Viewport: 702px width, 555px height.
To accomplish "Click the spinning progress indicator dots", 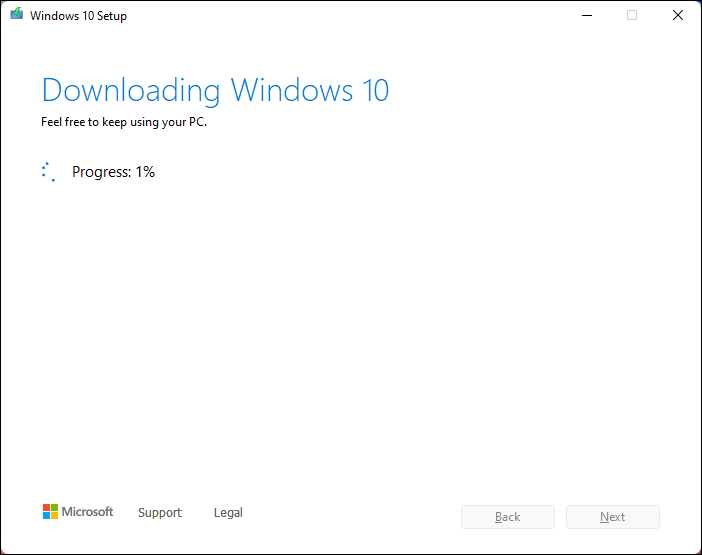I will 48,172.
